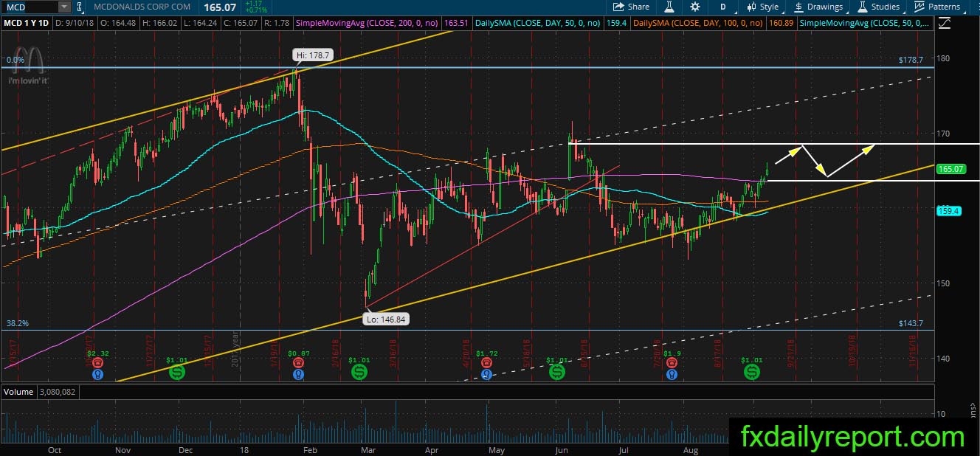Click the earnings phone icon labeled $0.87
Viewport: 980px width, 456px height.
pos(297,363)
